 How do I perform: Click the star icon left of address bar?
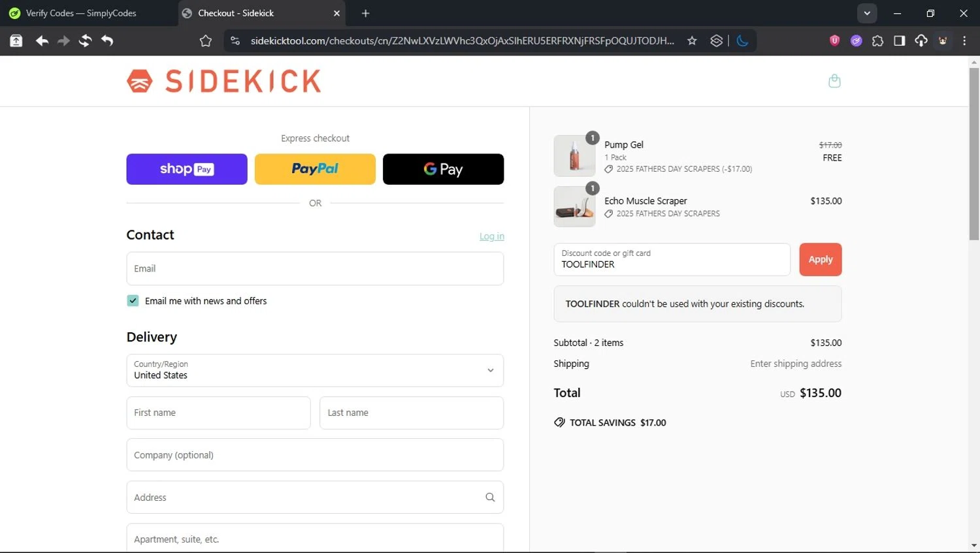coord(206,41)
